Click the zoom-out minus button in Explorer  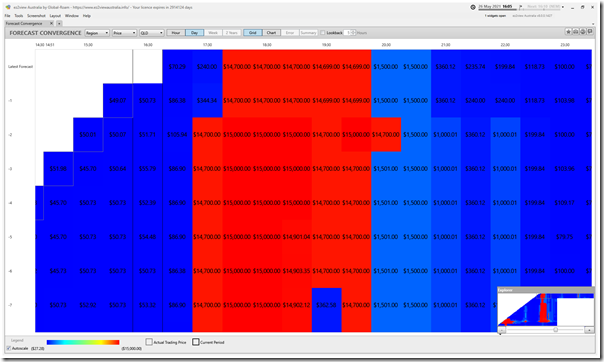[x=502, y=330]
